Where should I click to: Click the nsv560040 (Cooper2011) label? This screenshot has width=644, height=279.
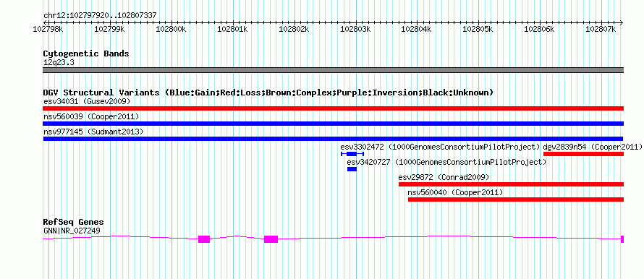point(455,192)
